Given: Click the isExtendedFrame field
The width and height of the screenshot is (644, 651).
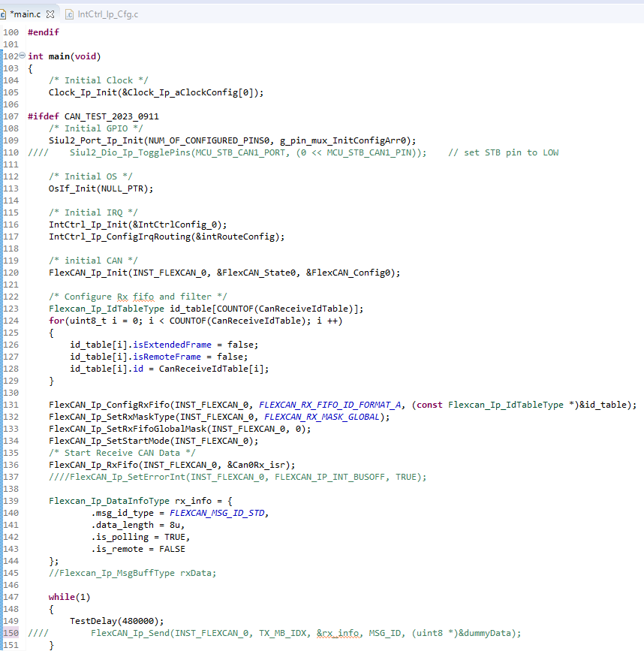Looking at the screenshot, I should (x=172, y=345).
